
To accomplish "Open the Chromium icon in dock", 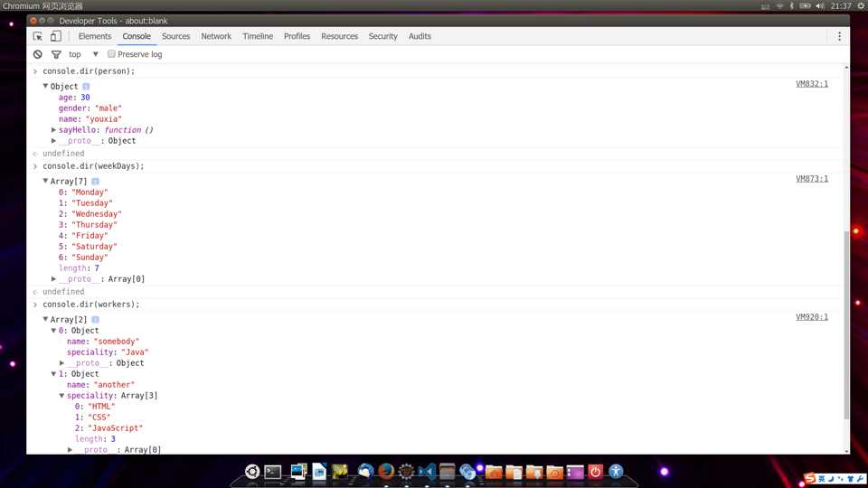I will pos(467,472).
